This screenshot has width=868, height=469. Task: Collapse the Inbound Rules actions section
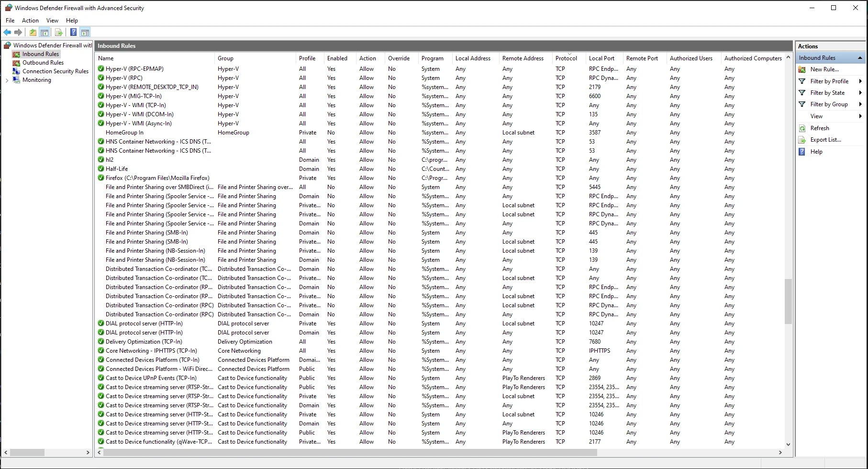(x=860, y=58)
